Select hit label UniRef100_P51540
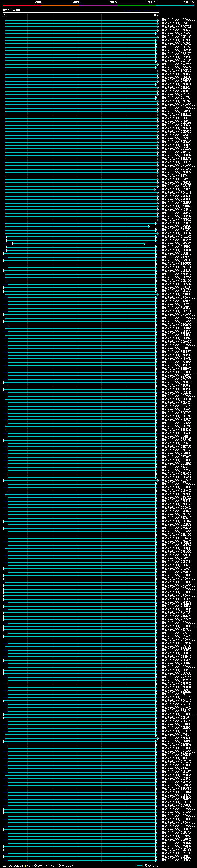 176,481
